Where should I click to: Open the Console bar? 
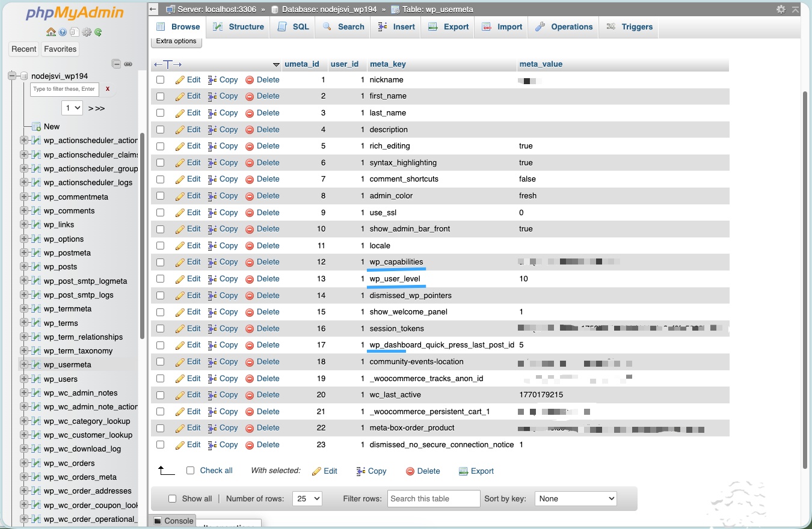point(174,521)
